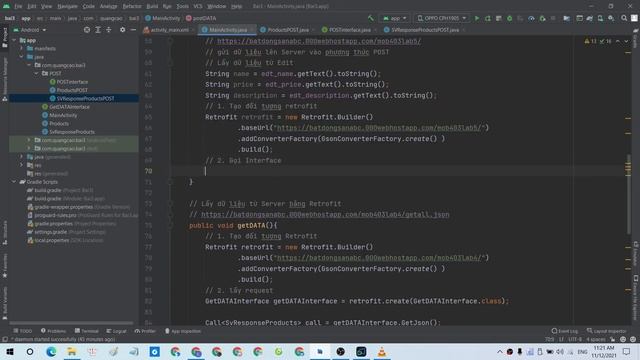Open the Terminal tool window
The image size is (640, 360).
coord(87,331)
